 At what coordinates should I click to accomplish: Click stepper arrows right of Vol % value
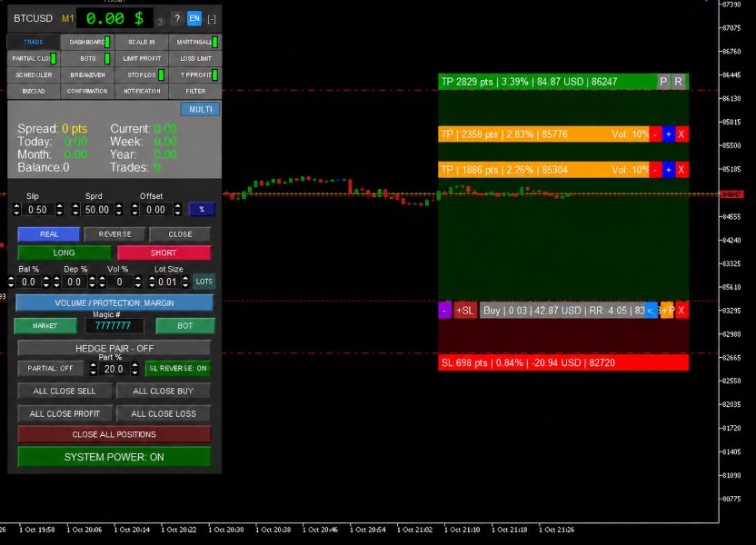click(138, 282)
